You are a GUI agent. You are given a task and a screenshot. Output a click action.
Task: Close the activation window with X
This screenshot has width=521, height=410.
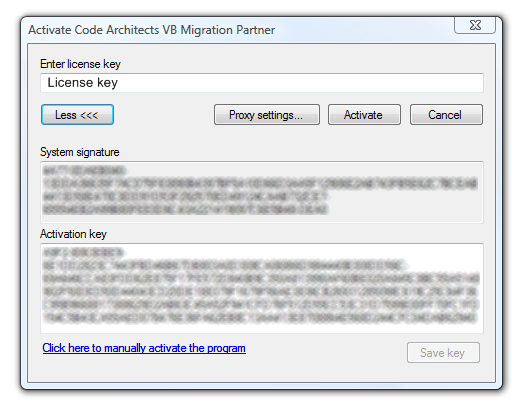(475, 25)
